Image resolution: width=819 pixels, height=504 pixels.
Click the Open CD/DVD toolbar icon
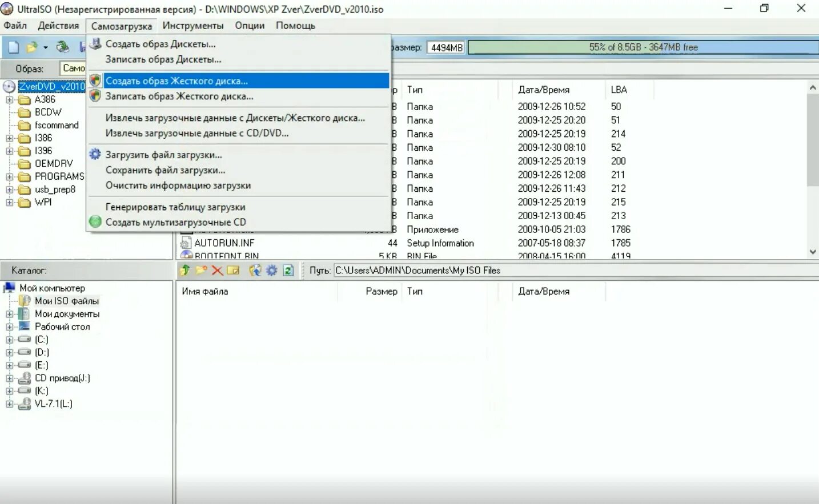[63, 47]
